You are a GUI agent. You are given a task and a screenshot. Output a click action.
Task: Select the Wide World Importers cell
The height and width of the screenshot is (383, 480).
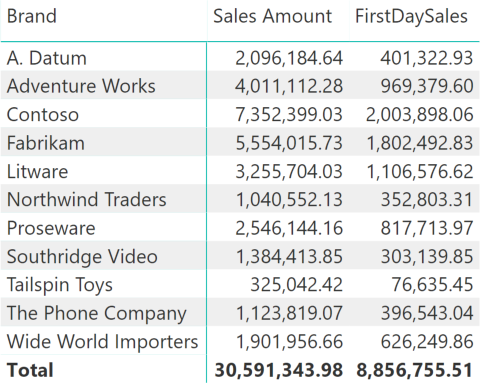(x=102, y=342)
